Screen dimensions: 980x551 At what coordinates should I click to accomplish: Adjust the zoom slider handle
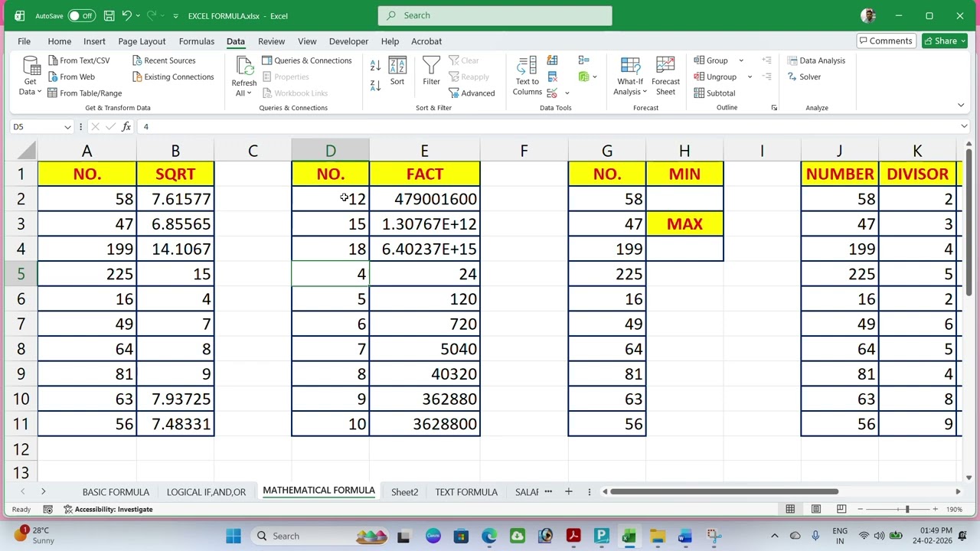point(907,509)
